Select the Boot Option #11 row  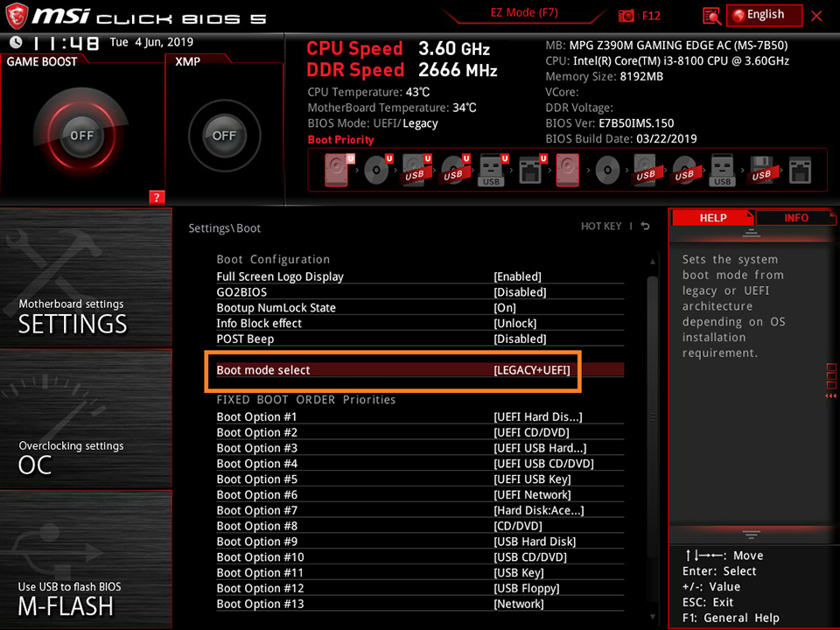[x=420, y=572]
